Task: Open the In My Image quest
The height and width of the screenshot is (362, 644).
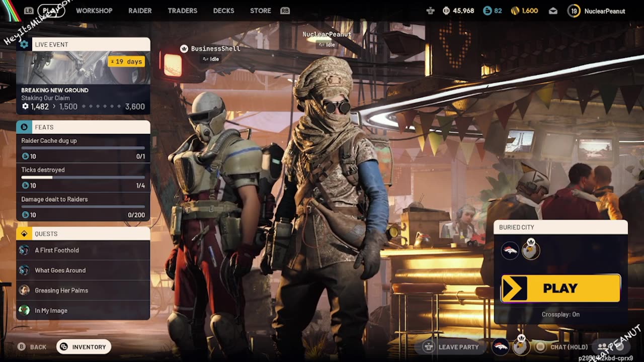Action: pos(83,310)
